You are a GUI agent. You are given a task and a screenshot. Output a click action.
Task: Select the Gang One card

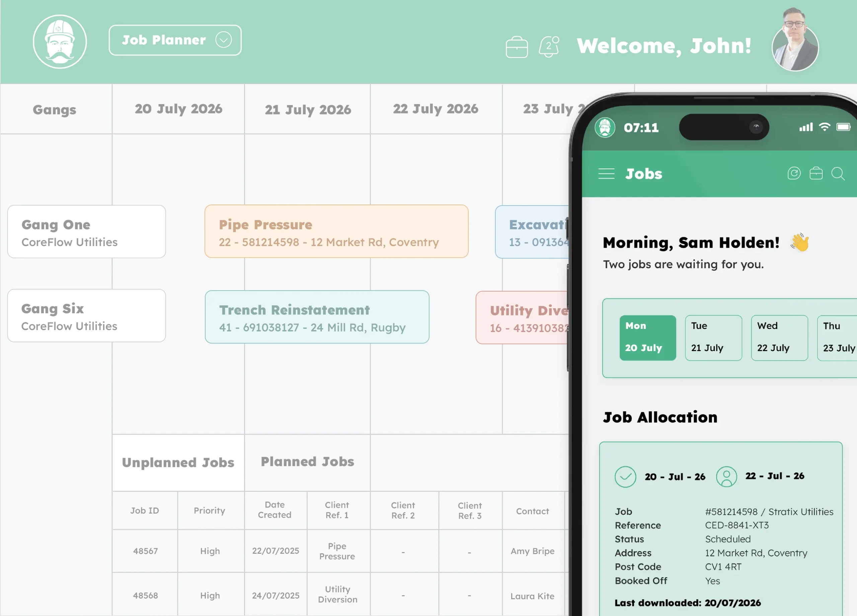click(86, 232)
